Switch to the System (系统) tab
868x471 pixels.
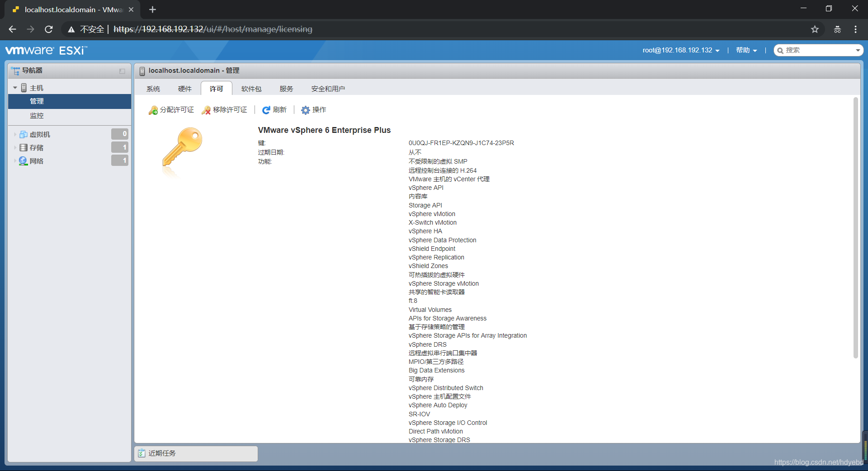click(x=153, y=89)
